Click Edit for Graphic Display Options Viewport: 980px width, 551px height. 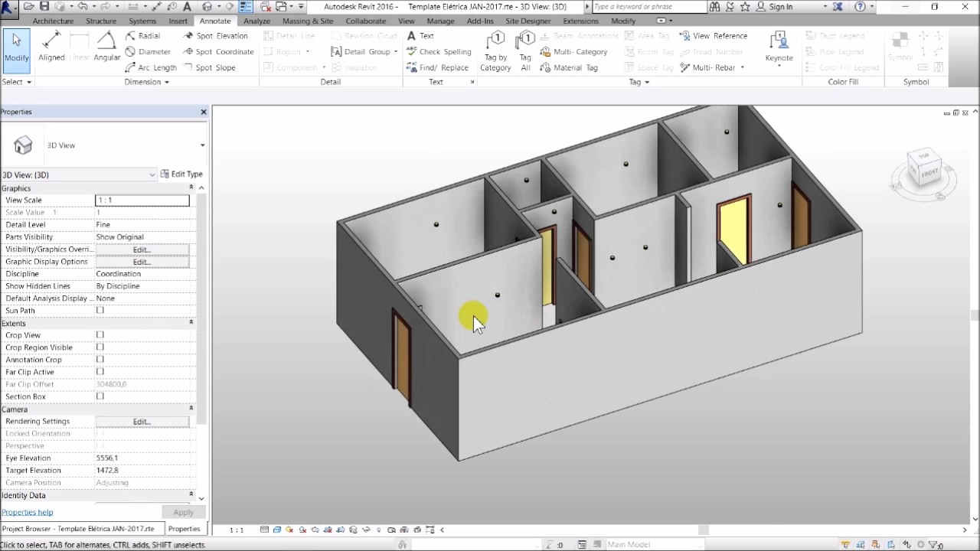pyautogui.click(x=142, y=262)
